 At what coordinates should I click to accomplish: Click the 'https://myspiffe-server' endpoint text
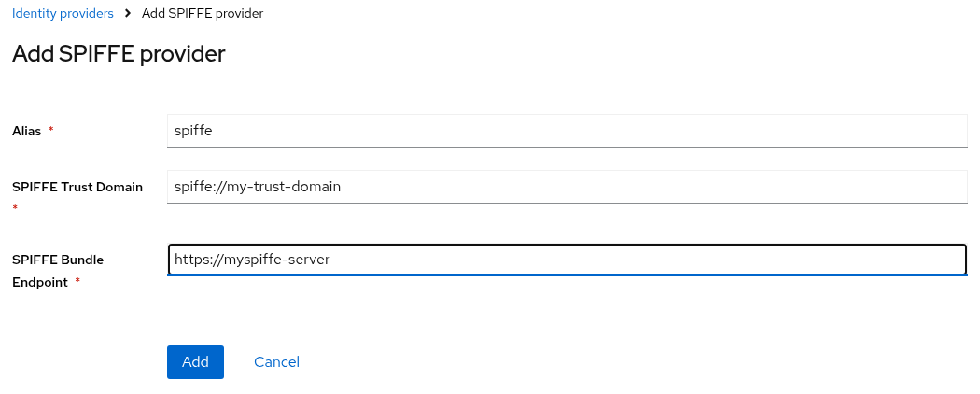[252, 260]
